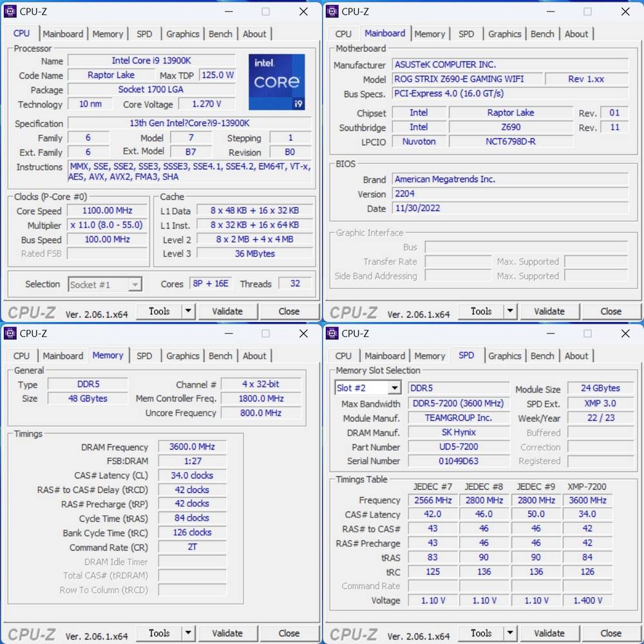The image size is (644, 644).
Task: Click XMP-7200 voltage 1.400 V
Action: point(587,600)
